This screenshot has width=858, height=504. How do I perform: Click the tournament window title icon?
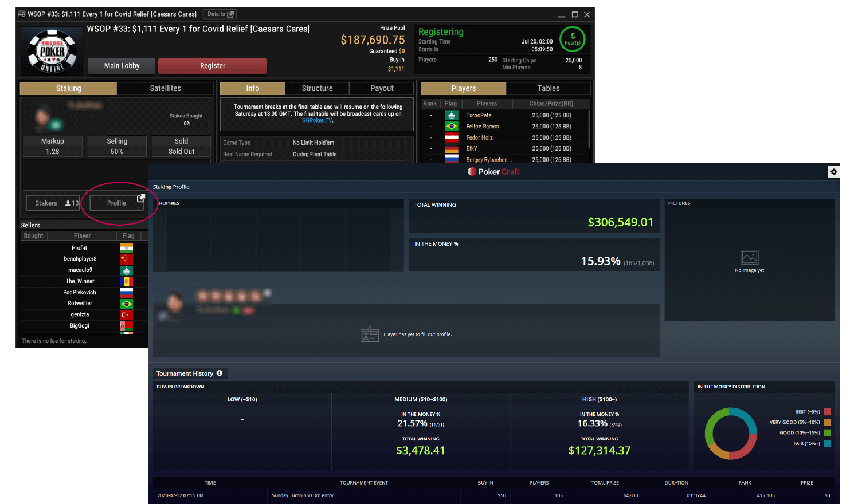pos(22,14)
